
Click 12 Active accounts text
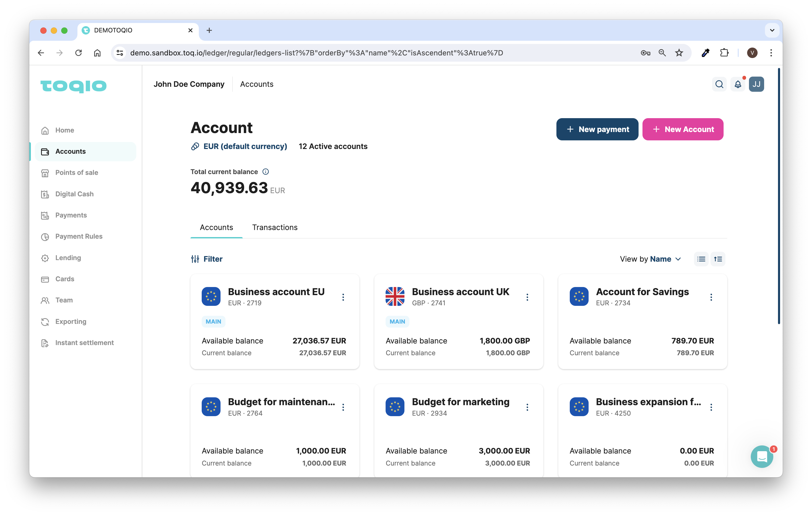333,147
